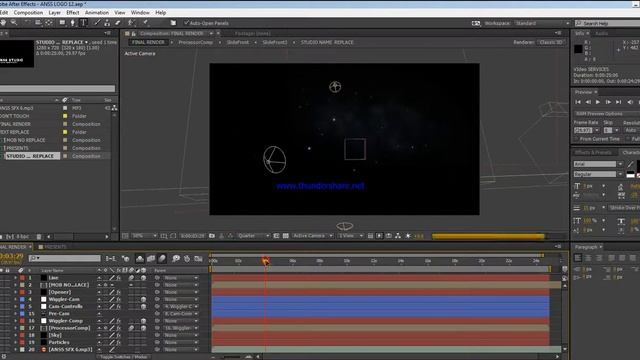This screenshot has width=640, height=360.
Task: Take a snapshot with camera icon
Action: tap(212, 236)
